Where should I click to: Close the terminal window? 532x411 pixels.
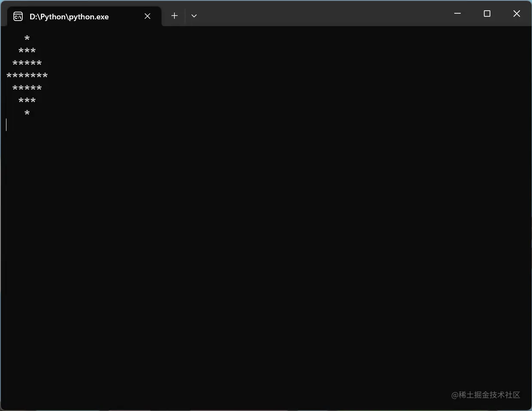coord(517,14)
